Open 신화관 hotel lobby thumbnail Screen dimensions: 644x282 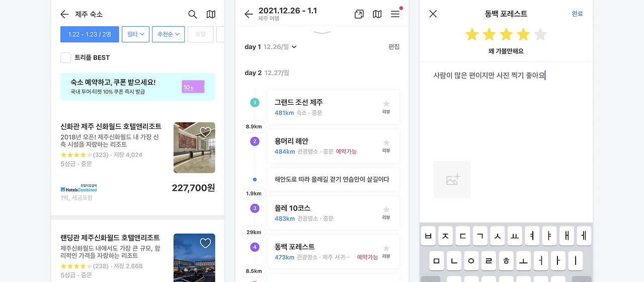pos(194,148)
